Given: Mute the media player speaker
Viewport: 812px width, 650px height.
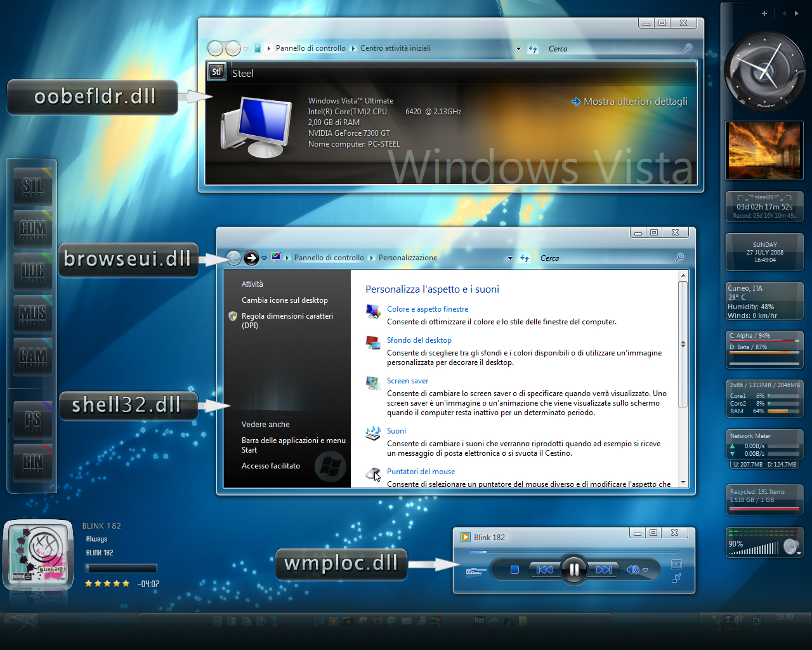Looking at the screenshot, I should point(632,569).
